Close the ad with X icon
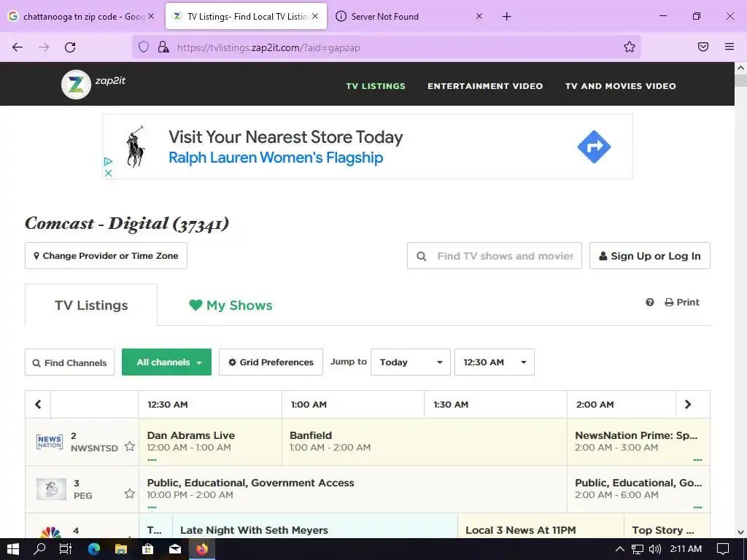The image size is (747, 560). click(x=108, y=173)
